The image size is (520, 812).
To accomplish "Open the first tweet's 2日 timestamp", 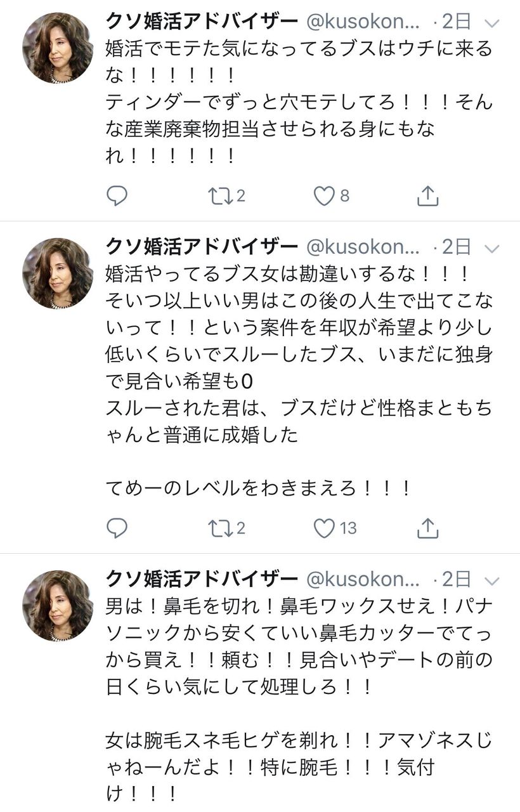I will [455, 22].
